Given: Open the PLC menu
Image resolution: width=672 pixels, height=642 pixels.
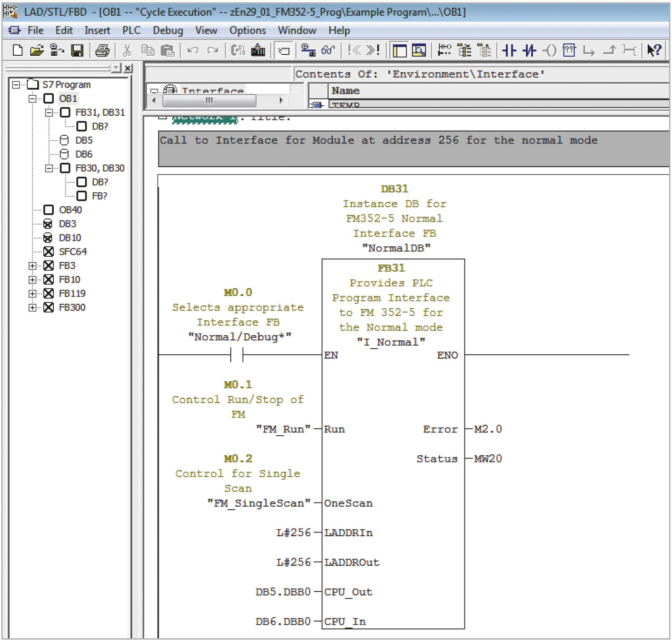Looking at the screenshot, I should (x=131, y=30).
